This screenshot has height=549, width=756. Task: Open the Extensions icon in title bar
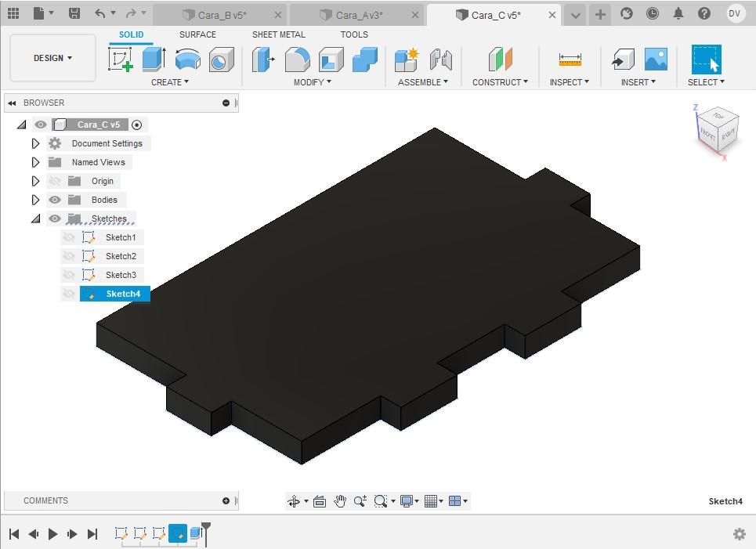click(x=626, y=13)
